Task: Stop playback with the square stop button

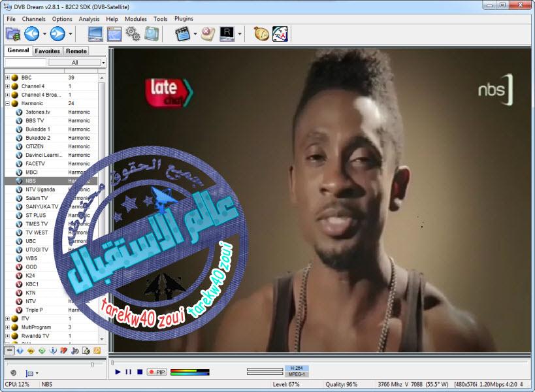Action: click(140, 372)
